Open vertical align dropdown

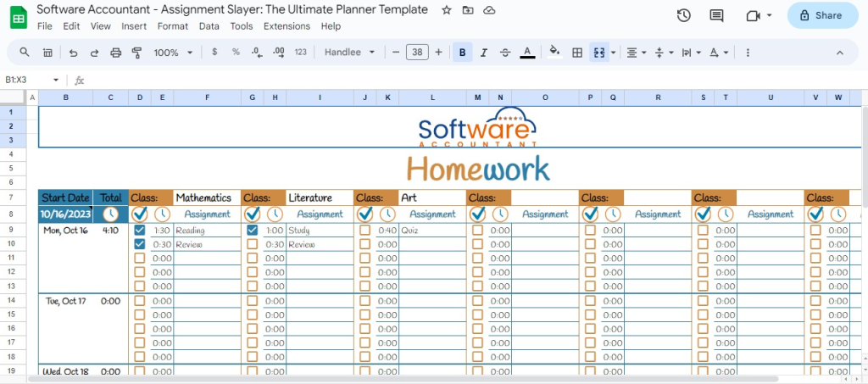665,53
